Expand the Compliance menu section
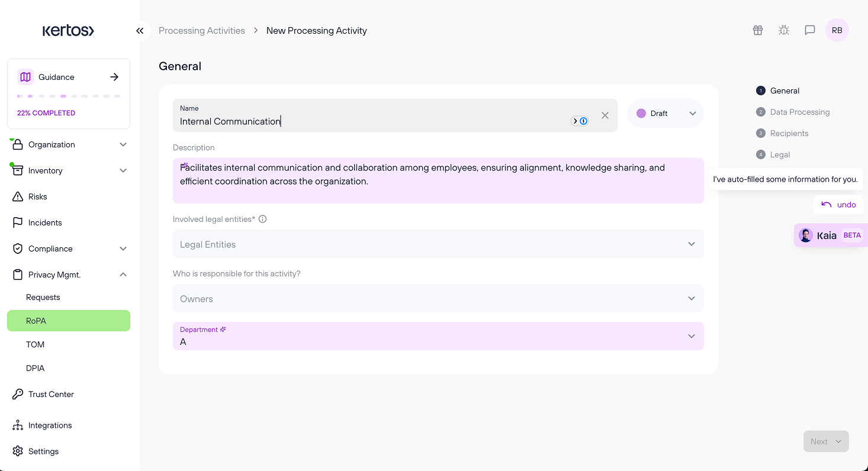868x471 pixels. (x=123, y=249)
